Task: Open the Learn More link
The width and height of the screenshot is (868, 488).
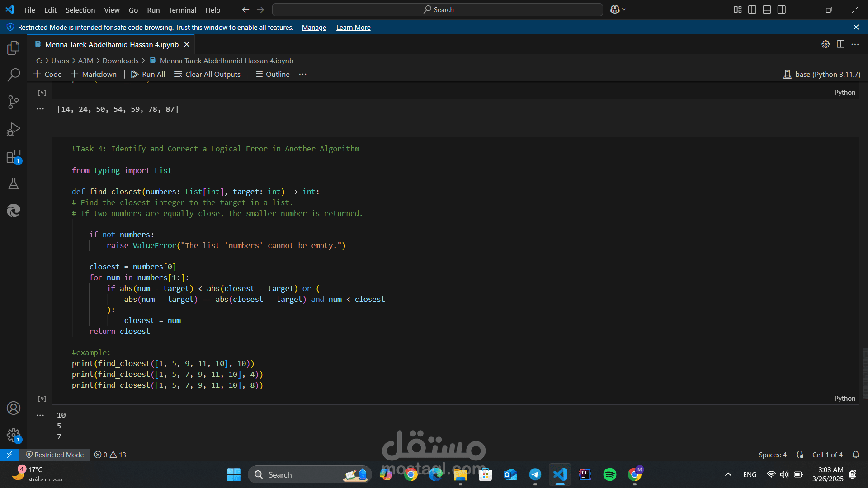Action: 353,28
